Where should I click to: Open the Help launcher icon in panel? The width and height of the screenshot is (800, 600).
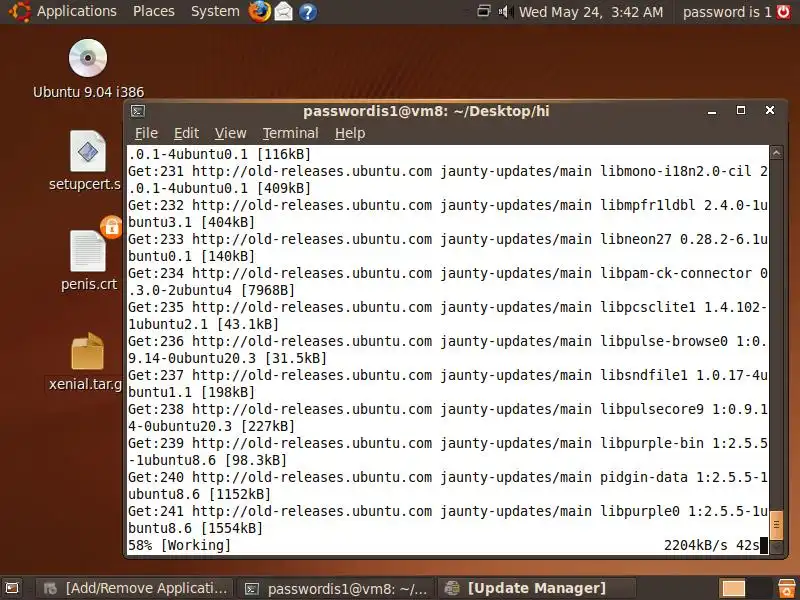(x=308, y=12)
